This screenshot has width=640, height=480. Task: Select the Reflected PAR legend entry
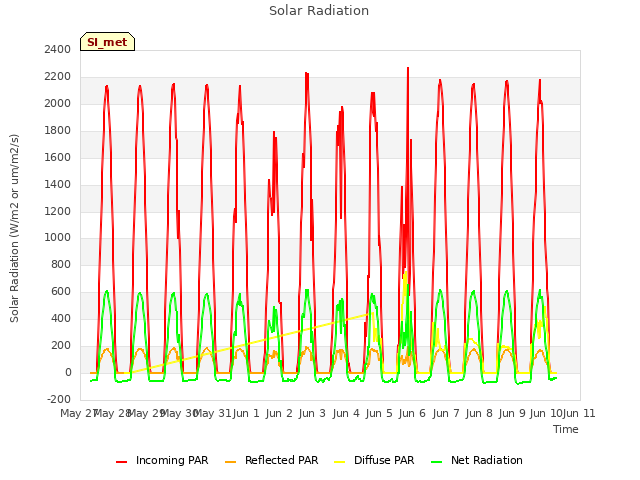271,460
